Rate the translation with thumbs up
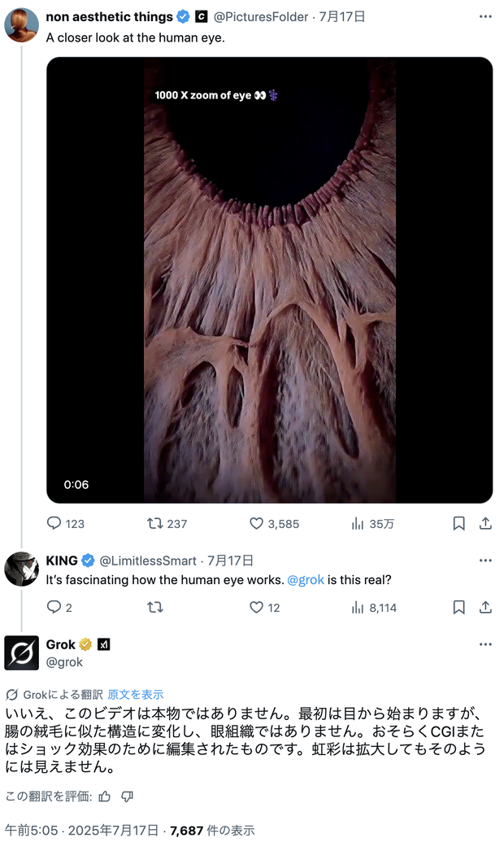Viewport: 504px width, 851px height. click(105, 796)
